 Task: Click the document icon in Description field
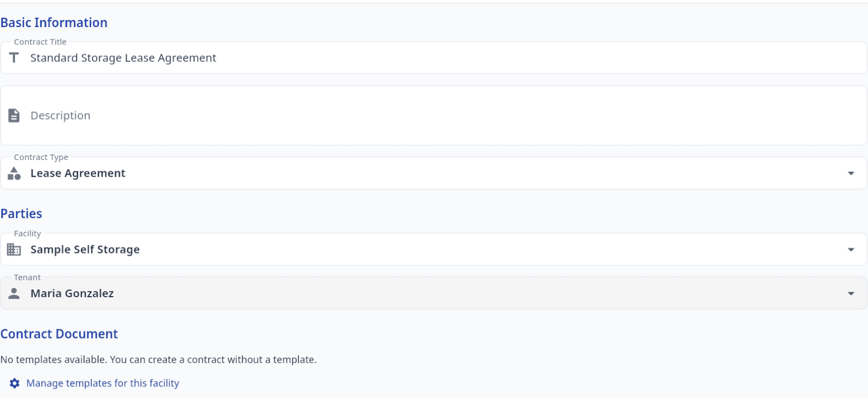coord(14,115)
